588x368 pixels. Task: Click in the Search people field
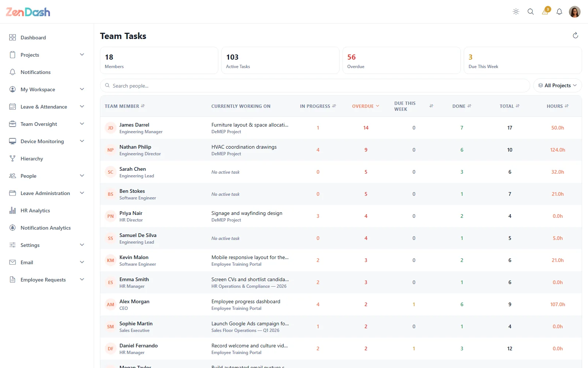click(x=315, y=85)
